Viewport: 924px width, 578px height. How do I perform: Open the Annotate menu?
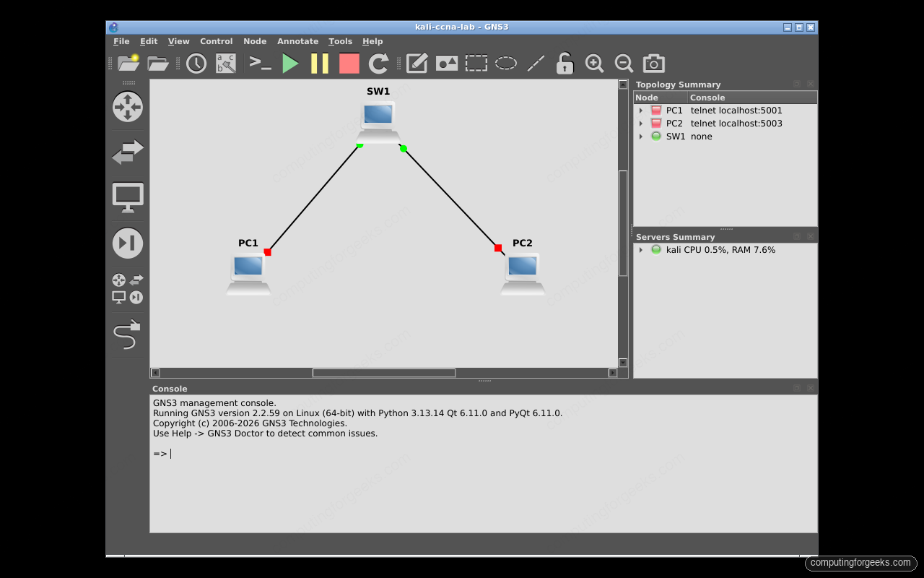click(x=298, y=41)
